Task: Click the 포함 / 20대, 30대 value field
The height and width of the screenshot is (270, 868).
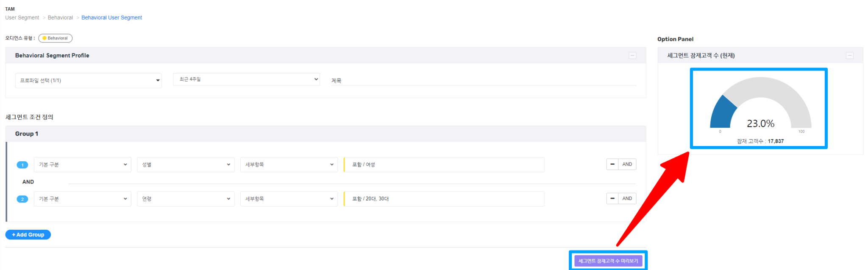Action: click(444, 199)
